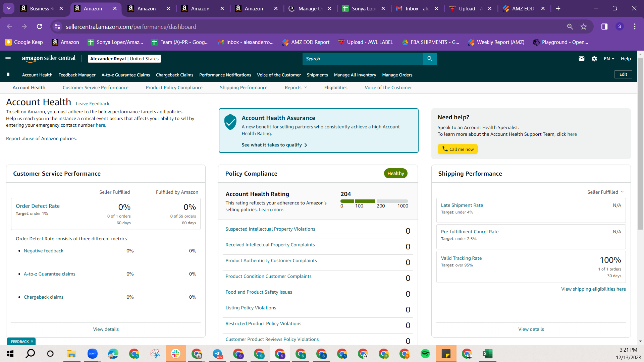Open Performance Notifications menu item

(225, 75)
